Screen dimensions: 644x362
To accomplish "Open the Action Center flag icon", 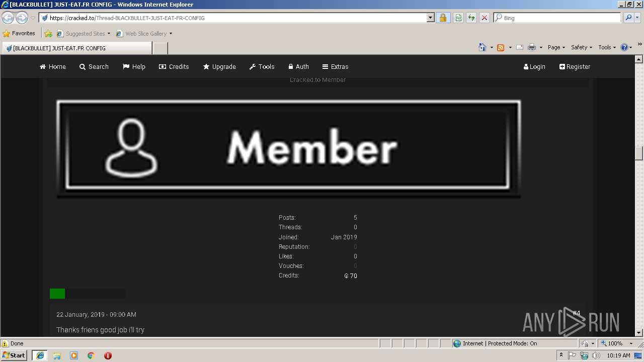I will point(572,355).
